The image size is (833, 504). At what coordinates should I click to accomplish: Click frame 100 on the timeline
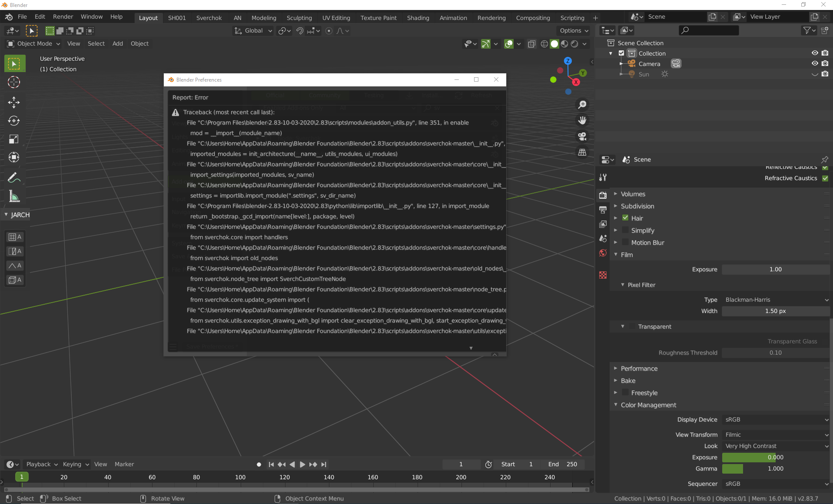coord(240,477)
